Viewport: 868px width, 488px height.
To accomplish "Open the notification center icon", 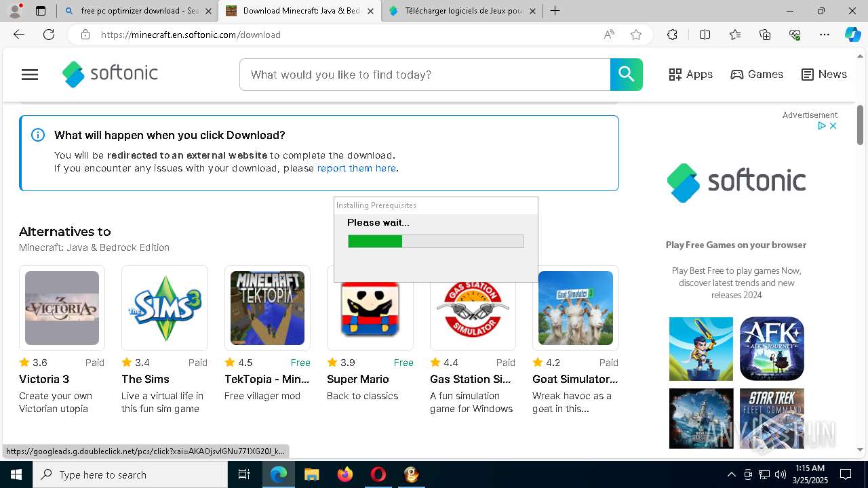I will point(846,474).
